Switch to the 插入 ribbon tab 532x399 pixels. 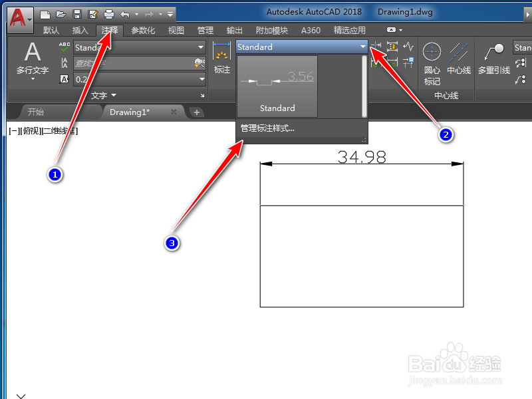[x=80, y=31]
